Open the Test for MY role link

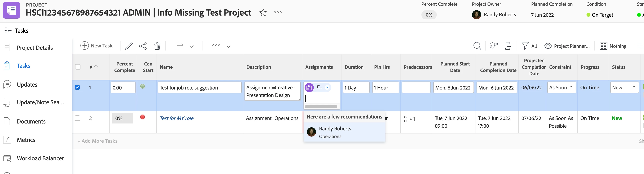click(x=176, y=118)
